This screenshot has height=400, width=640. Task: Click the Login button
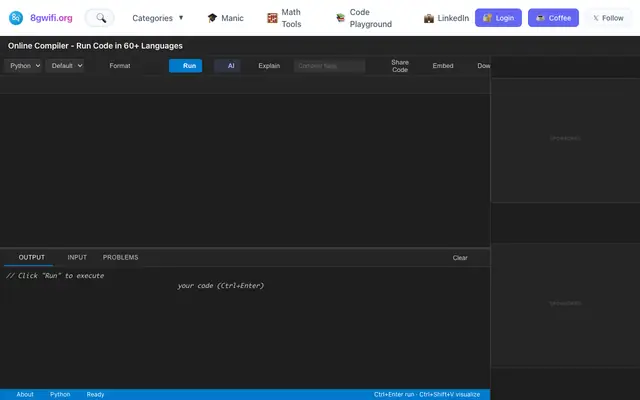pyautogui.click(x=498, y=18)
